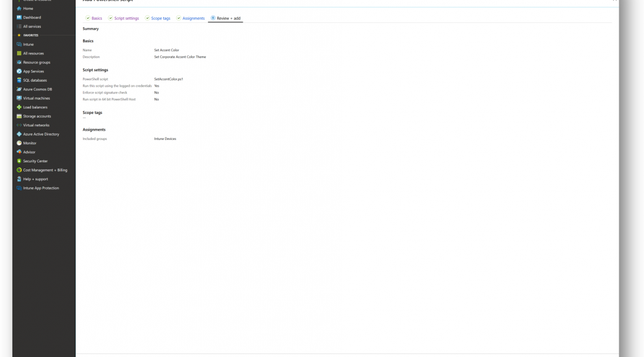Screen dimensions: 644x357
Task: Open the Dashboard icon in the sidebar
Action: pyautogui.click(x=19, y=17)
